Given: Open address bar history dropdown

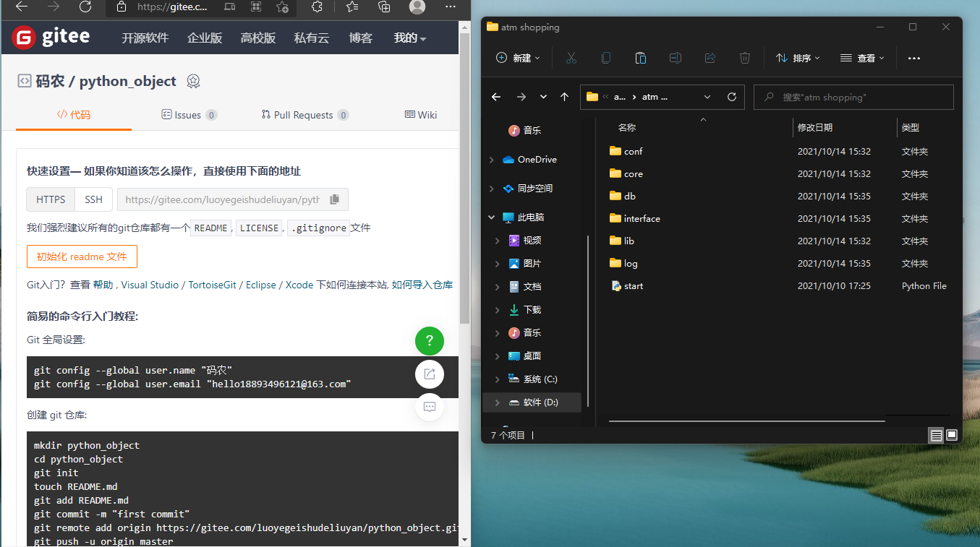Looking at the screenshot, I should [x=707, y=97].
